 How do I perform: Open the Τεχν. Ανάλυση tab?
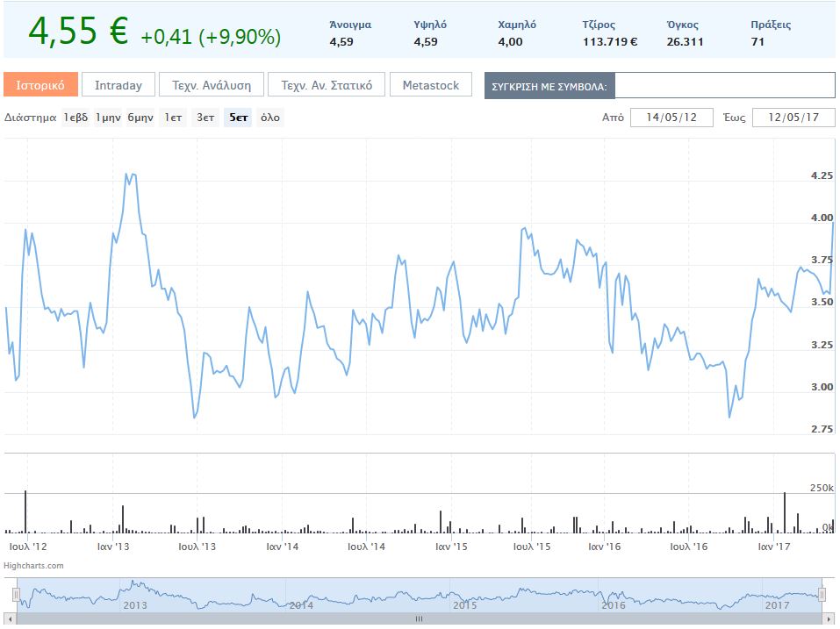click(x=212, y=84)
